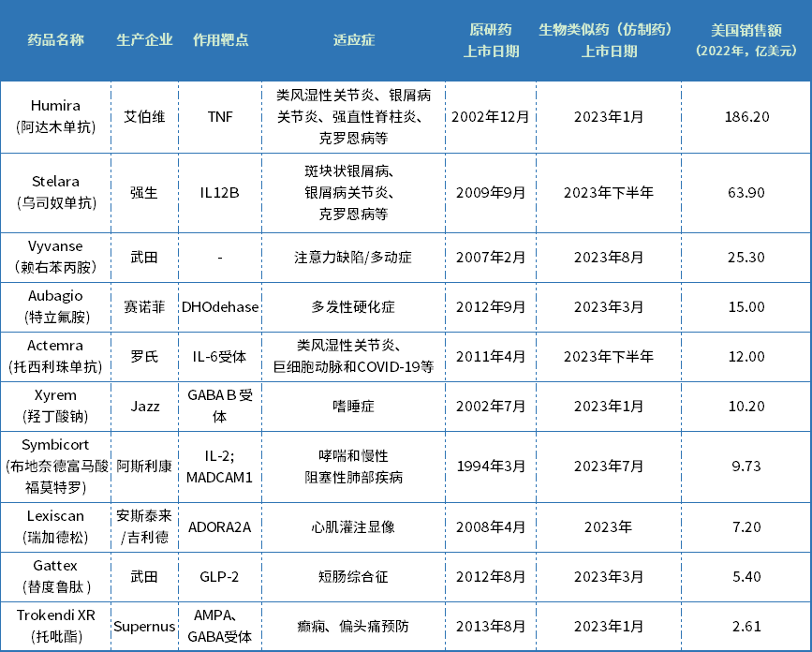Click the 药品名称 column header
The image size is (812, 652).
(x=55, y=40)
